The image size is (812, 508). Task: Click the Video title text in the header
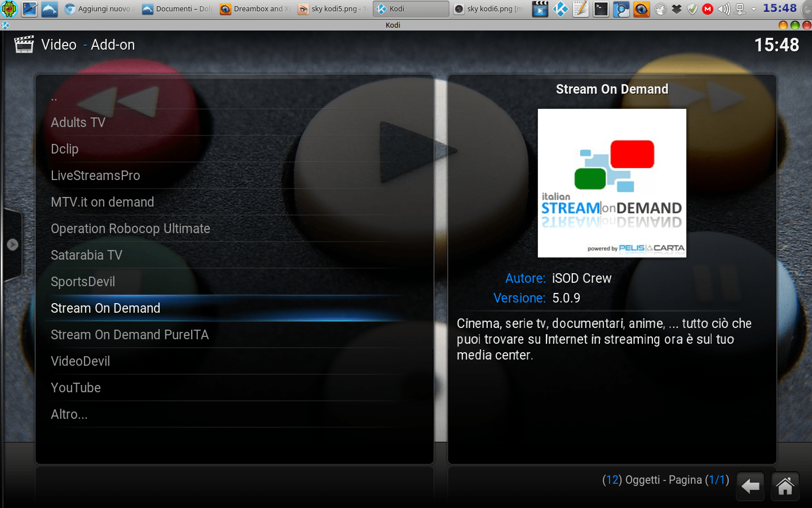pos(59,45)
